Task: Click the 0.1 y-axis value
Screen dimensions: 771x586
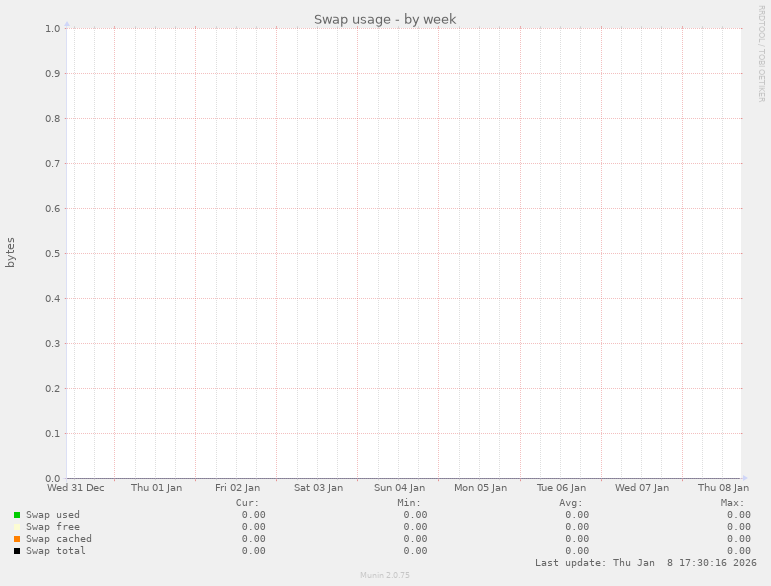Action: pyautogui.click(x=53, y=434)
